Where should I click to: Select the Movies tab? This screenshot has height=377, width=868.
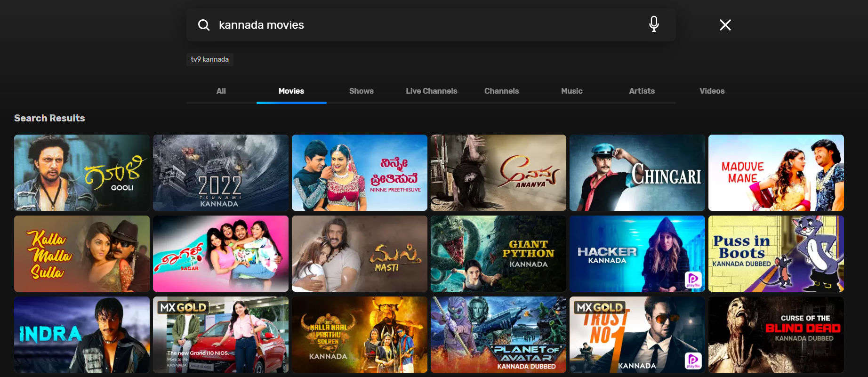click(x=291, y=91)
